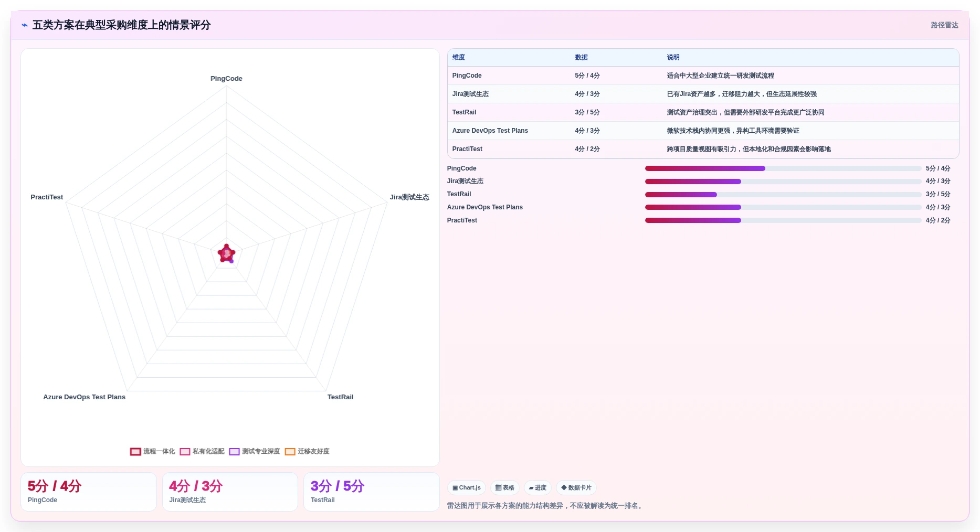Open the TestRail 3分 / 5分 stat card

pyautogui.click(x=372, y=492)
